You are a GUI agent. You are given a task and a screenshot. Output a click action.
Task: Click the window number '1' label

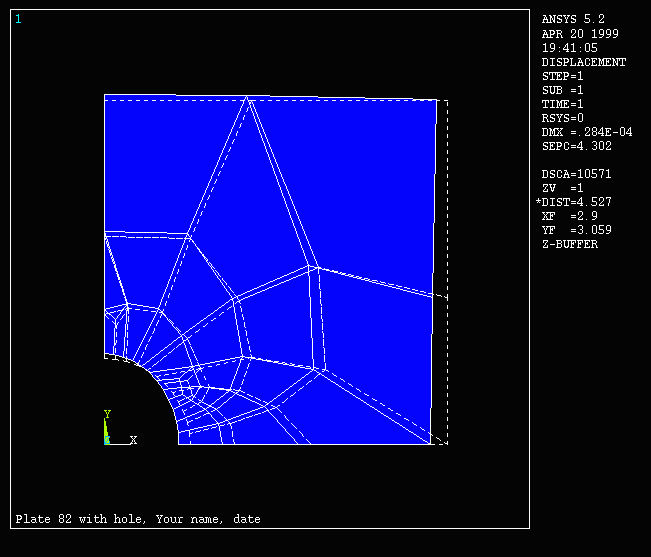(18, 19)
